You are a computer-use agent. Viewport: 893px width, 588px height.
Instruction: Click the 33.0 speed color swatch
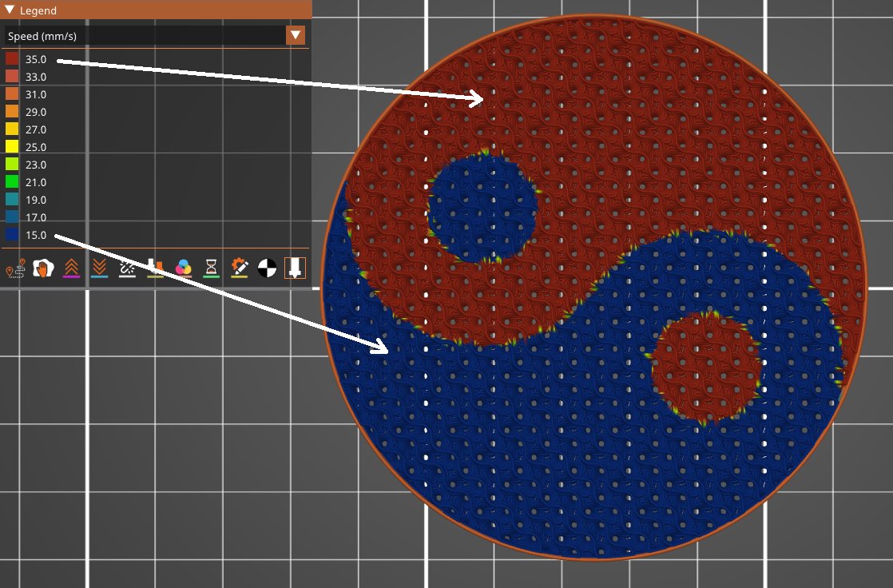[12, 77]
